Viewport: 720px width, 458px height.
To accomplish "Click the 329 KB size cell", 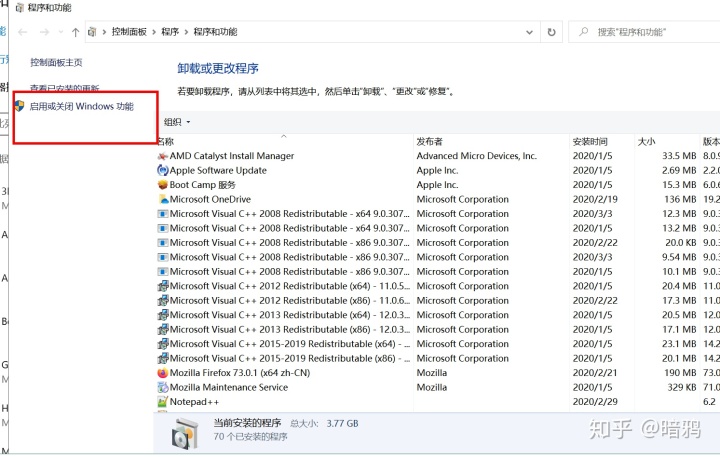I will [x=682, y=387].
